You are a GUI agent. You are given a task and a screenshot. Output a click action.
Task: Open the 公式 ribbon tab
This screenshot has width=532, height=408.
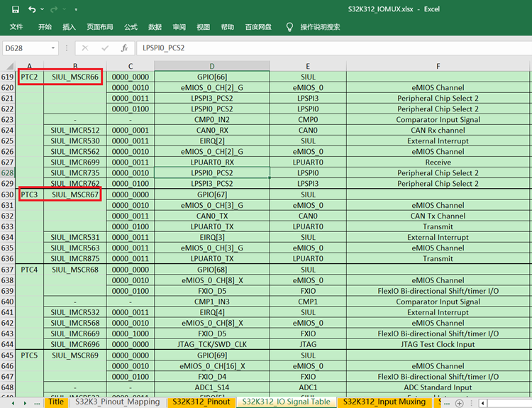point(131,27)
